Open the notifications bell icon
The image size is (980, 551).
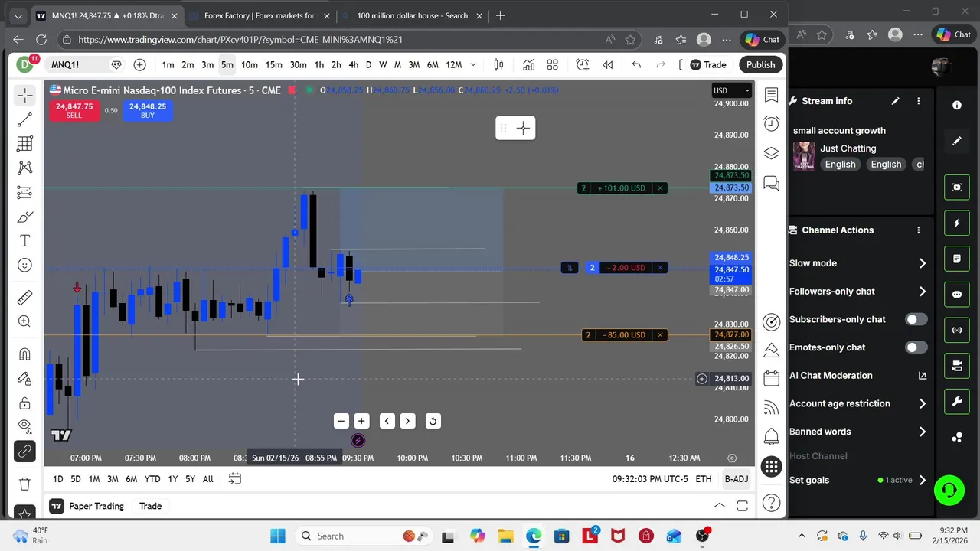tap(771, 437)
